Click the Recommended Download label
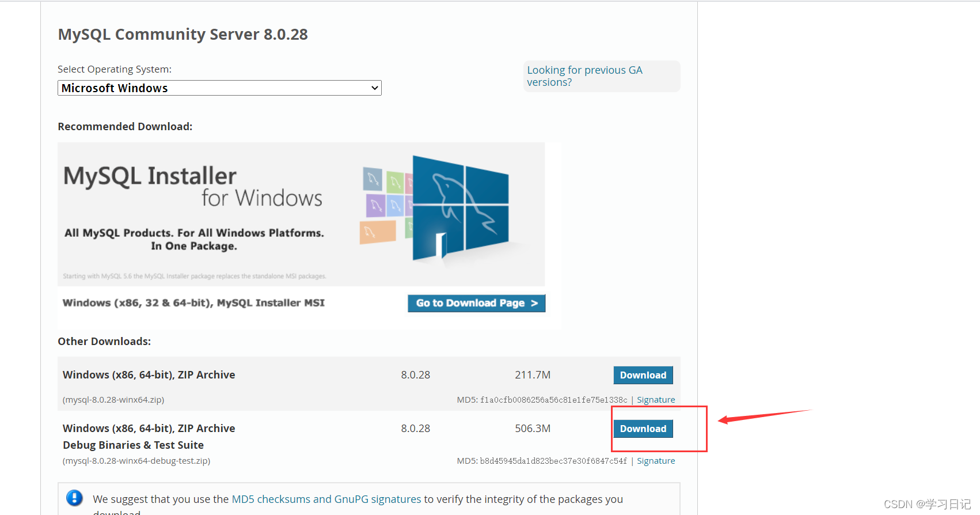980x515 pixels. tap(125, 126)
